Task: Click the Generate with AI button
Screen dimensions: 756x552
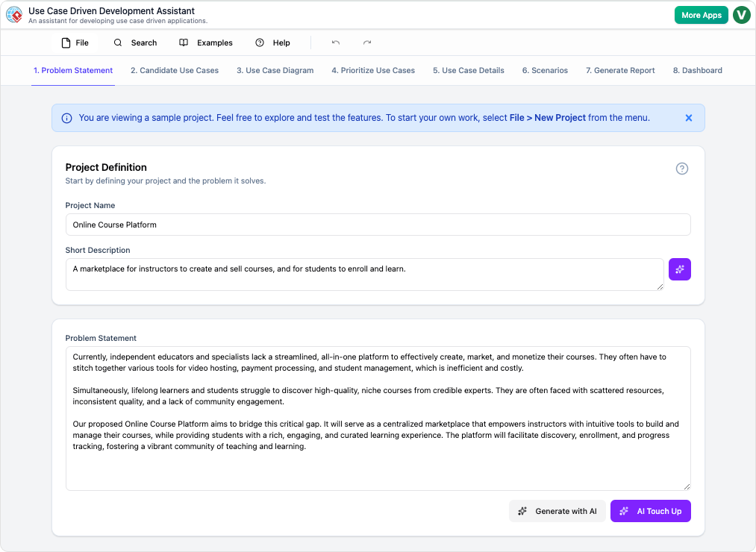Action: tap(557, 511)
